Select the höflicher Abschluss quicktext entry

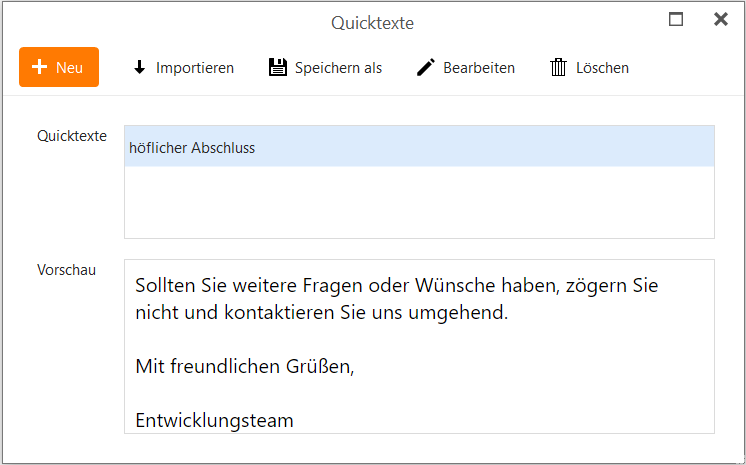click(x=419, y=147)
